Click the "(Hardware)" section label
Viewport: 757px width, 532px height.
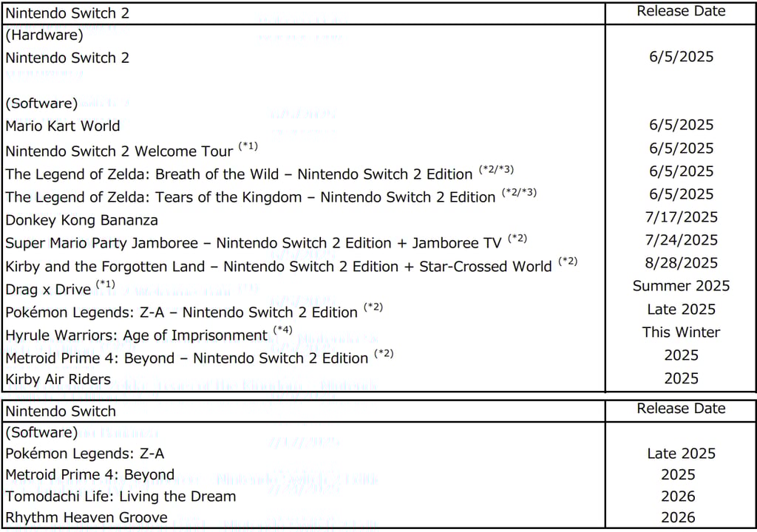tap(44, 35)
